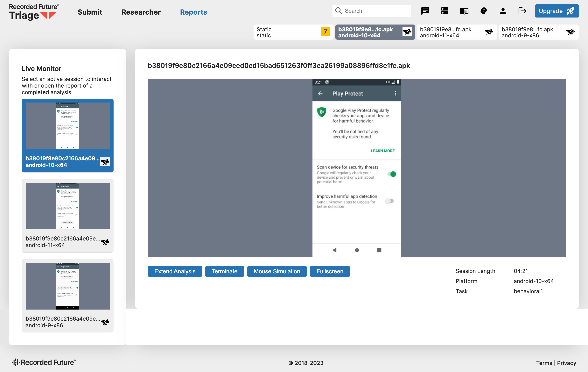Click the Extend Analysis button
Image resolution: width=588 pixels, height=372 pixels.
pos(175,271)
